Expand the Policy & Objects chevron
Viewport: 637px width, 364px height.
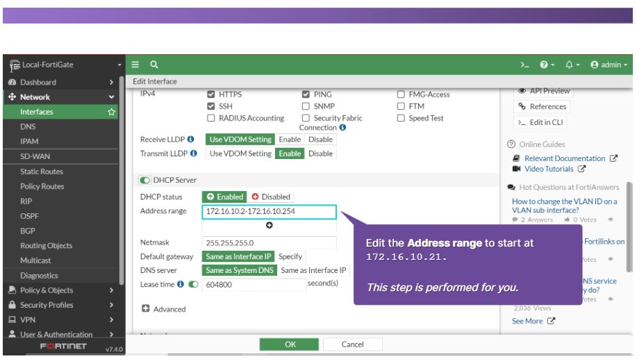[x=111, y=290]
